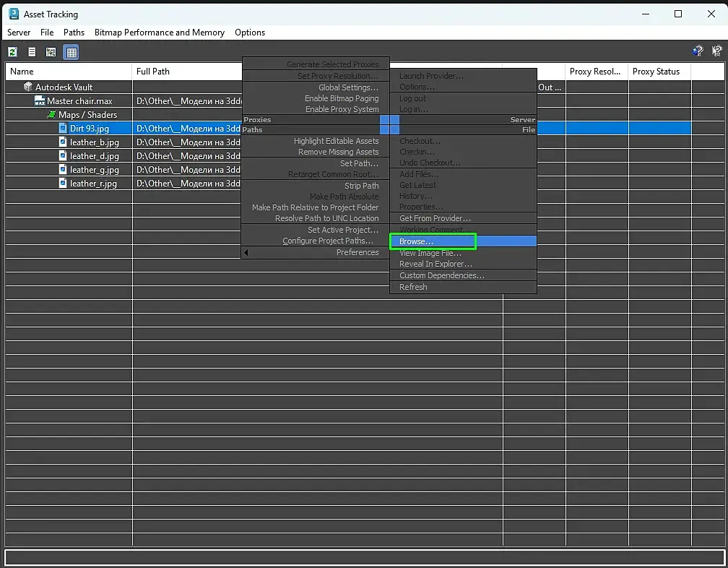728x568 pixels.
Task: Choose Highlight Editable Assets menu entry
Action: coord(315,141)
